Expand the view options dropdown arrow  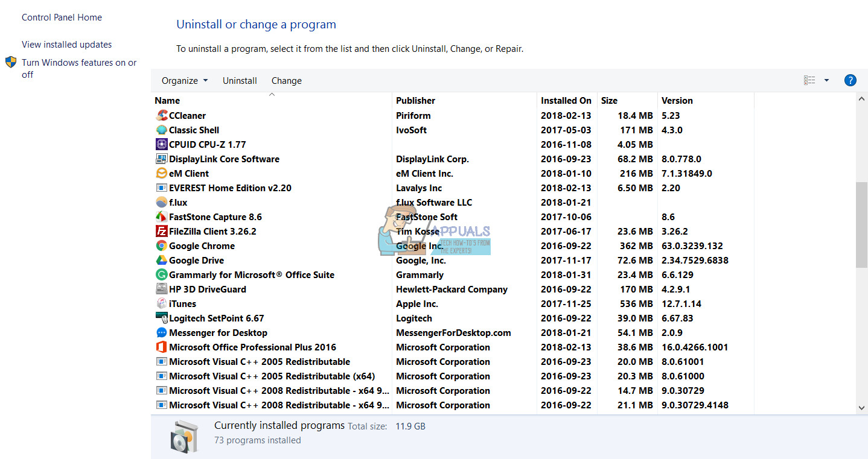[826, 80]
